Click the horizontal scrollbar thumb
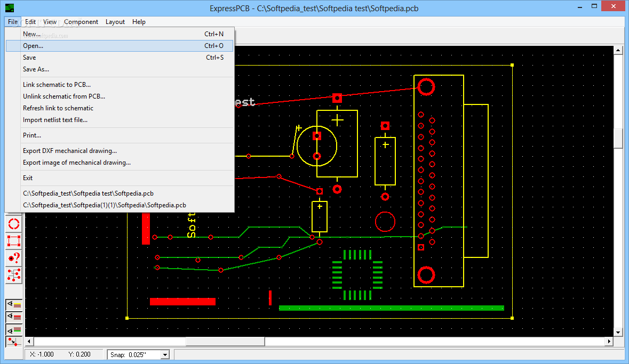Viewport: 629px width, 364px height. tap(225, 342)
